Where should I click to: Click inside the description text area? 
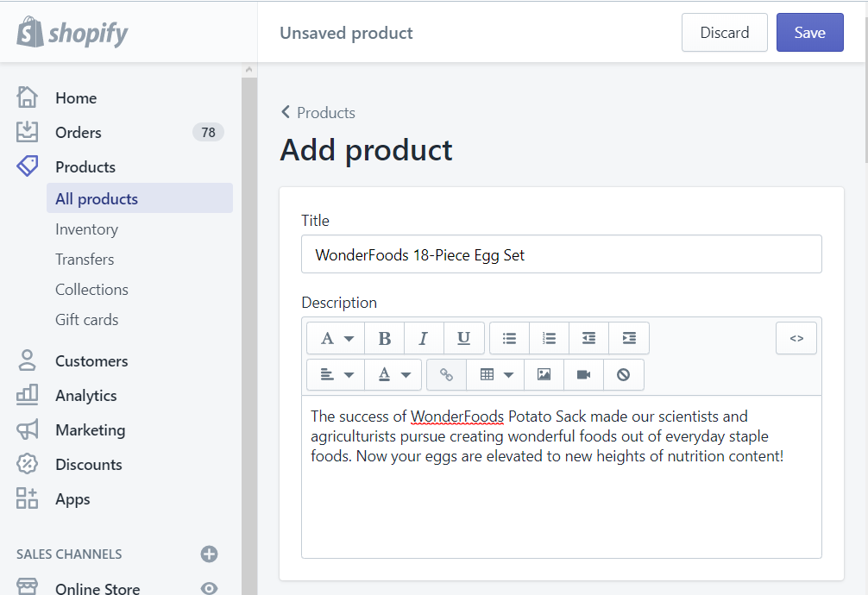[562, 477]
